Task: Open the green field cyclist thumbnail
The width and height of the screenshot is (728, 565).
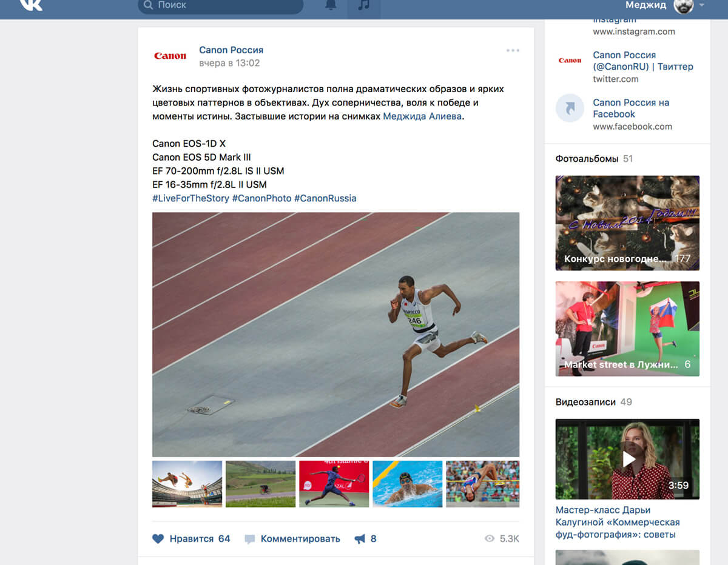Action: pyautogui.click(x=260, y=484)
